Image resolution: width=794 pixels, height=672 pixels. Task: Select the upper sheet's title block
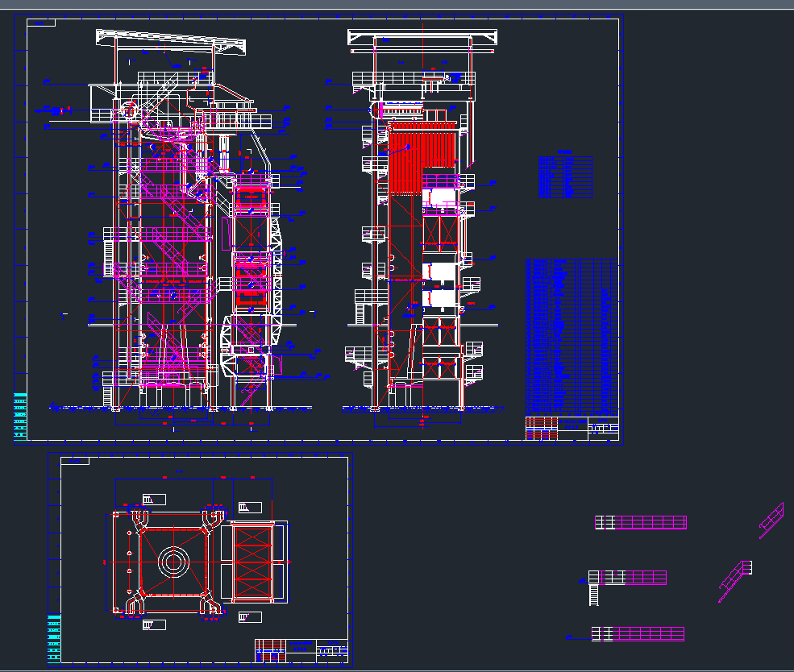pyautogui.click(x=572, y=429)
